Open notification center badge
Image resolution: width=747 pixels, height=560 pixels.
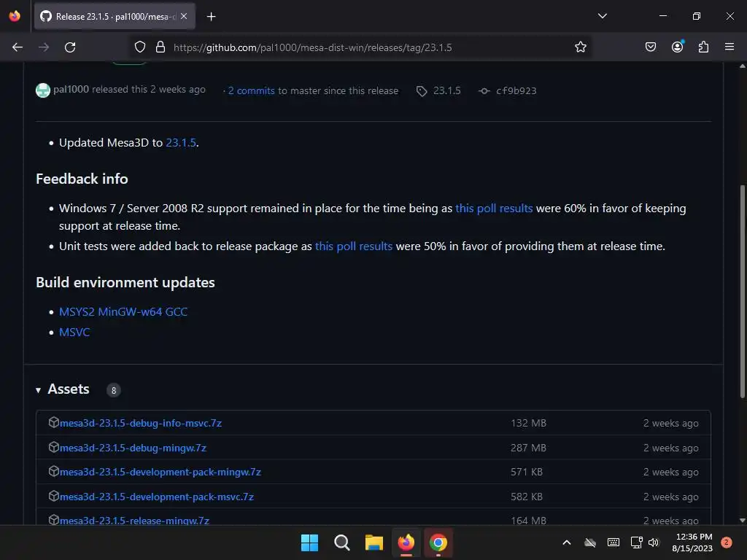[727, 542]
